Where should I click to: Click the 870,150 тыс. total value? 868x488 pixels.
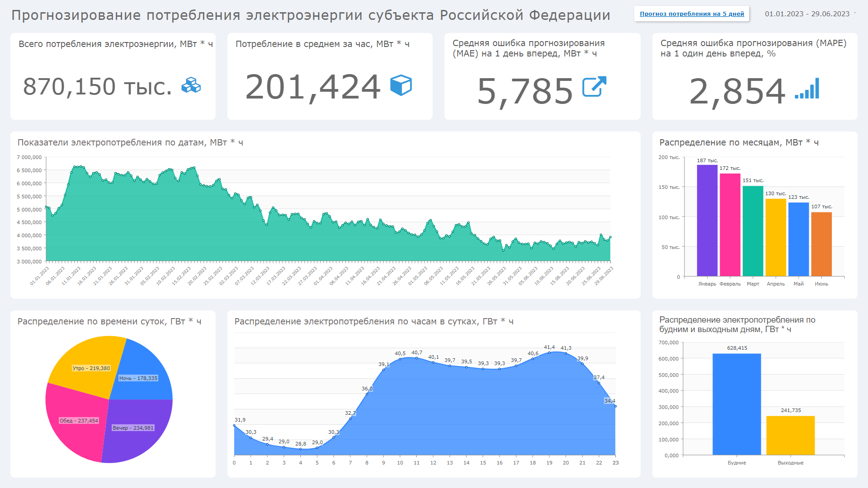point(98,86)
